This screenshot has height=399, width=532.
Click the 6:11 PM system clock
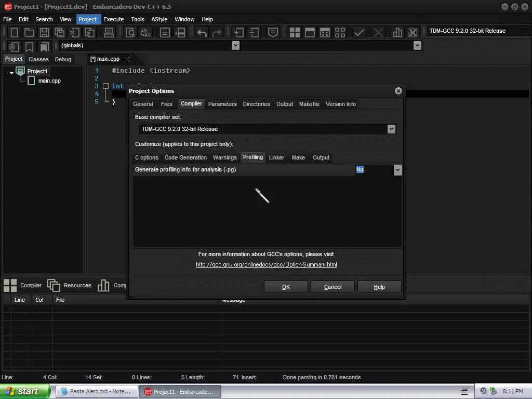point(512,392)
